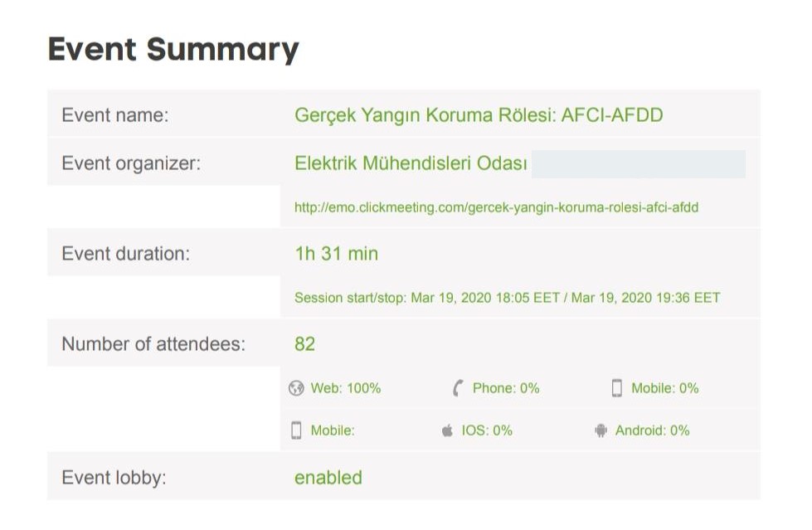Image resolution: width=812 pixels, height=530 pixels.
Task: Click the 1h 31 min duration value
Action: [336, 254]
